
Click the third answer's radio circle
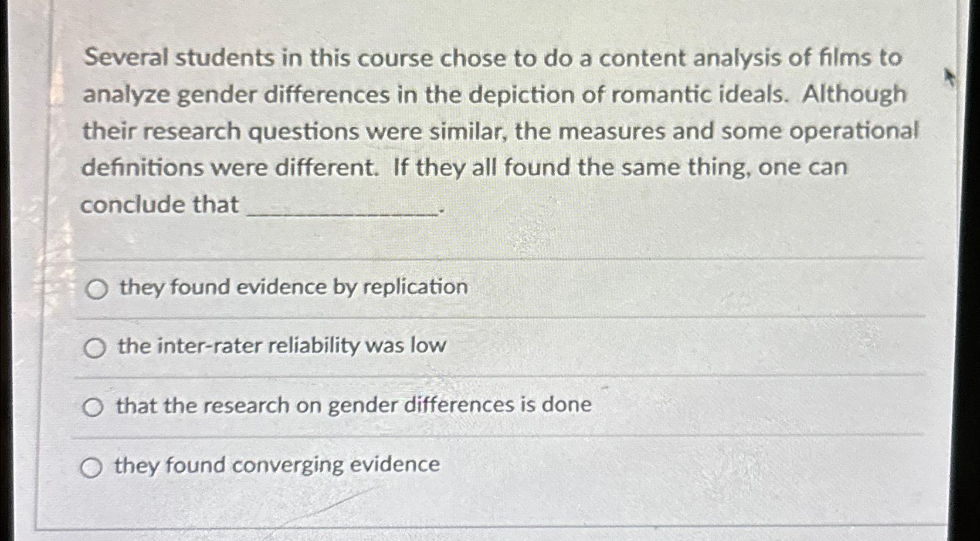click(x=93, y=407)
